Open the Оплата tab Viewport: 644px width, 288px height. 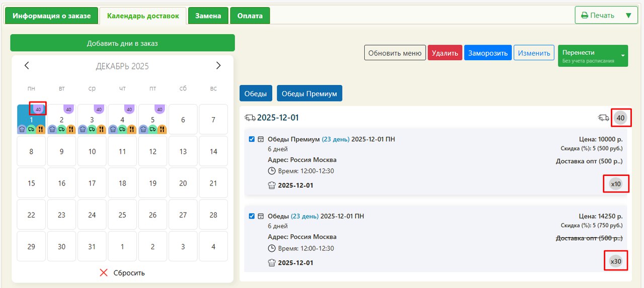coord(250,16)
